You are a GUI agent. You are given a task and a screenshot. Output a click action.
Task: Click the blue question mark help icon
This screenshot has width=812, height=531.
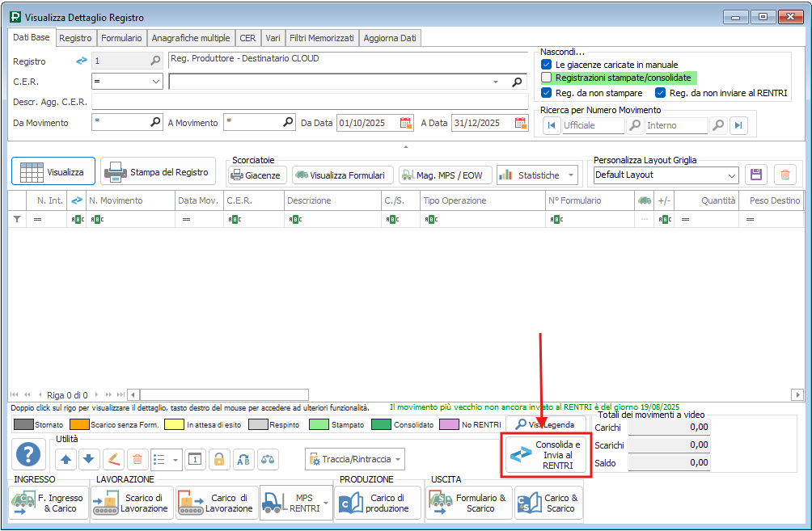[x=29, y=456]
